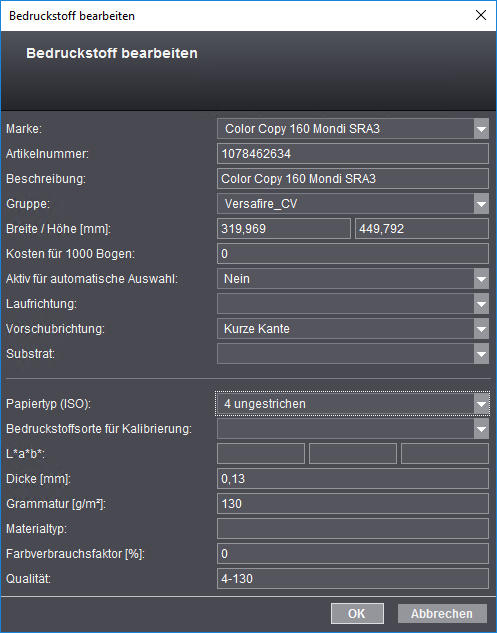Viewport: 497px width, 633px height.
Task: Click the Abbrechen button
Action: [x=442, y=614]
